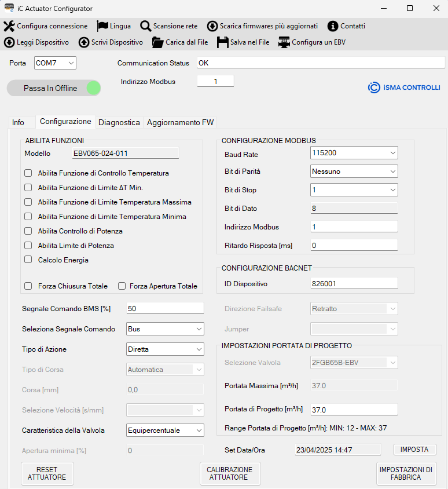The width and height of the screenshot is (448, 489).
Task: Click the magnifier icon for Scansione rete
Action: 146,26
